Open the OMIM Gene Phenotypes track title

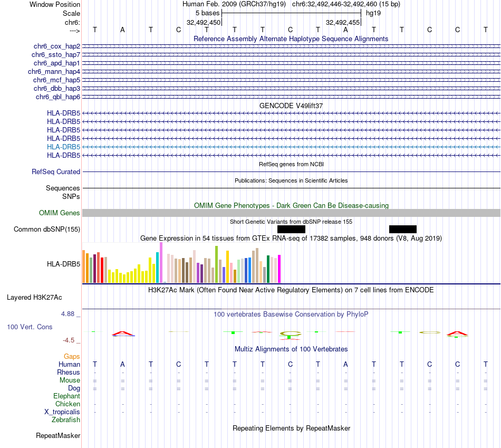pos(292,206)
